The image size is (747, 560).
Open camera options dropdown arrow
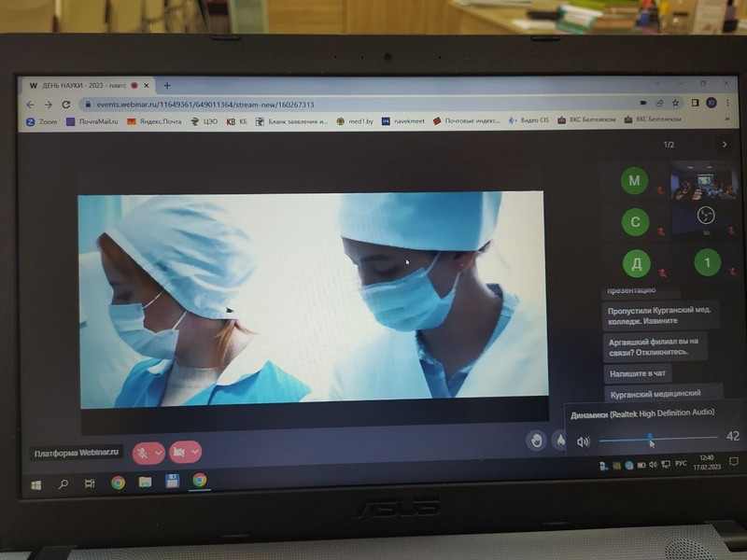click(x=194, y=453)
